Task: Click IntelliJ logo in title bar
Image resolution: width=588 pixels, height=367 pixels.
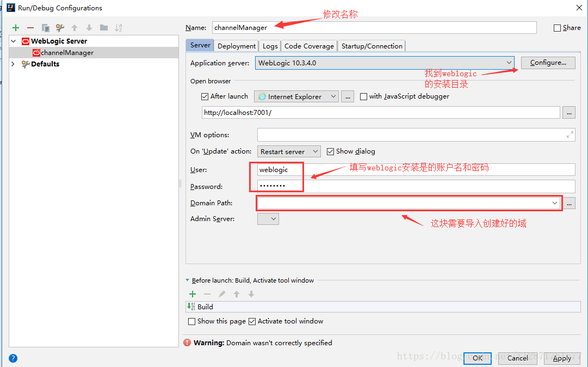Action: pos(11,8)
